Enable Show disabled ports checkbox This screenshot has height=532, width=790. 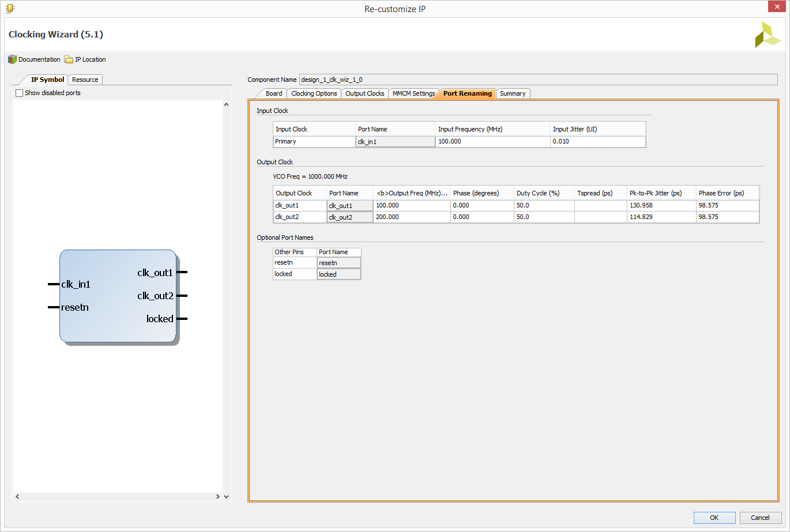coord(20,93)
